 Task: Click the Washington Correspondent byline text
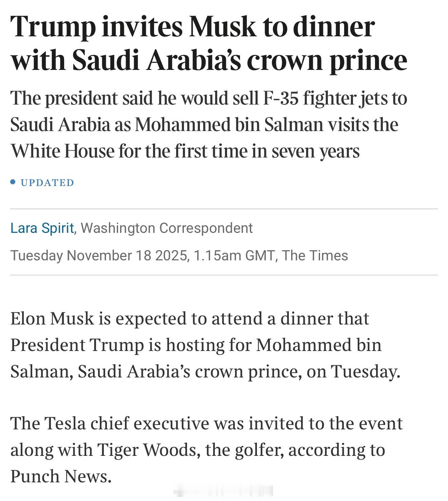click(167, 228)
